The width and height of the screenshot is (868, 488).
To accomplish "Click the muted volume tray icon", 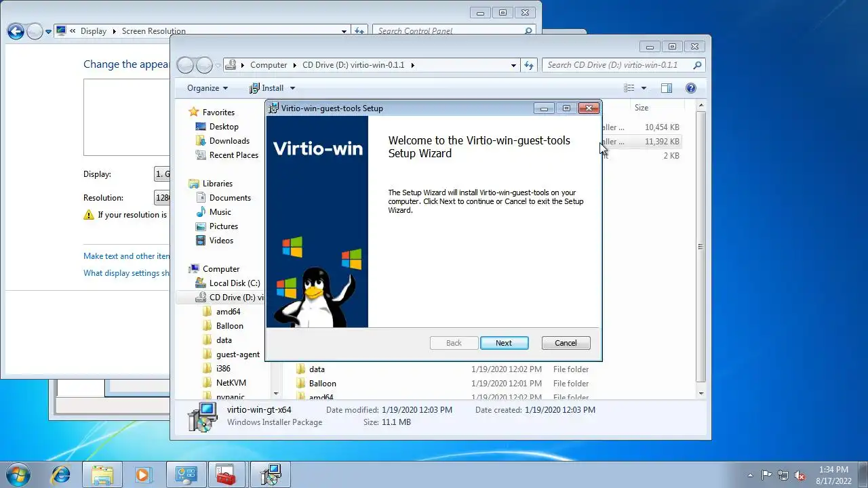I will pyautogui.click(x=800, y=475).
